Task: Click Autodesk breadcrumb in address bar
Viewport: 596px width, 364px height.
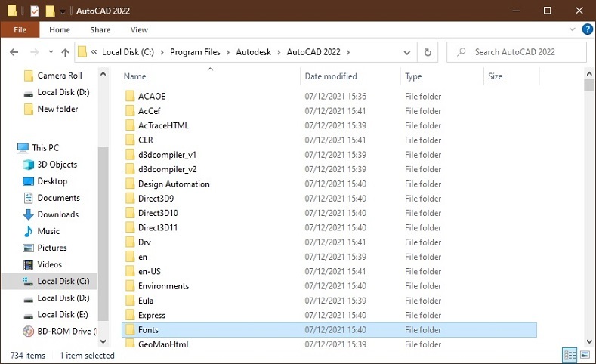Action: (254, 52)
